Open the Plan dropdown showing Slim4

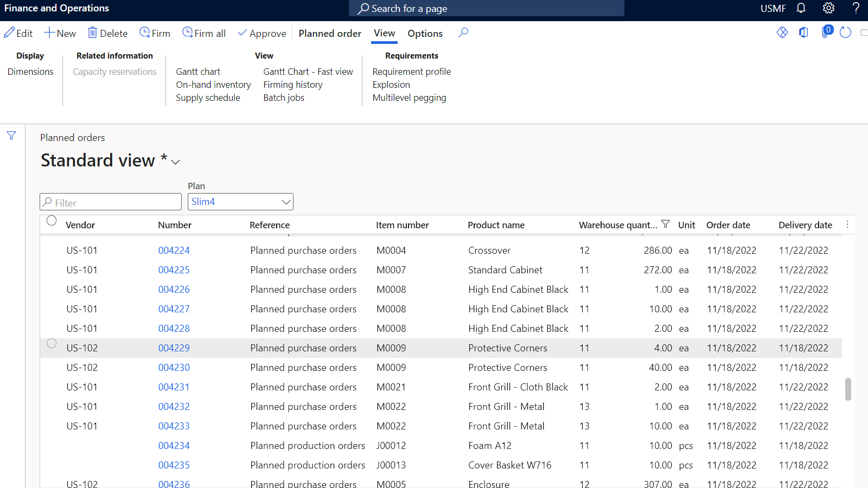pos(240,202)
